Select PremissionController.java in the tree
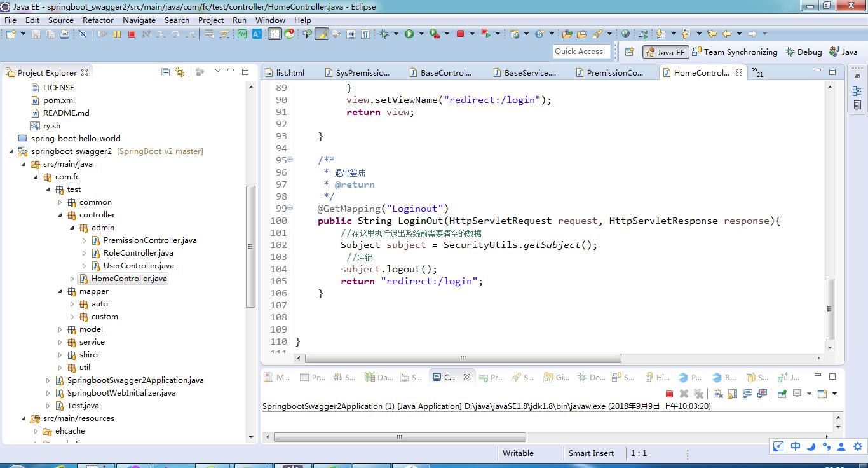Image resolution: width=868 pixels, height=468 pixels. (x=150, y=240)
